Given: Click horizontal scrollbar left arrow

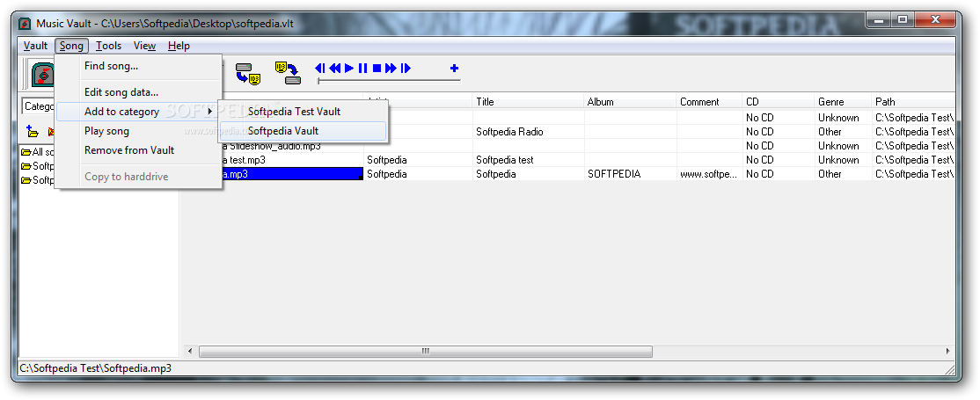Looking at the screenshot, I should click(x=191, y=352).
